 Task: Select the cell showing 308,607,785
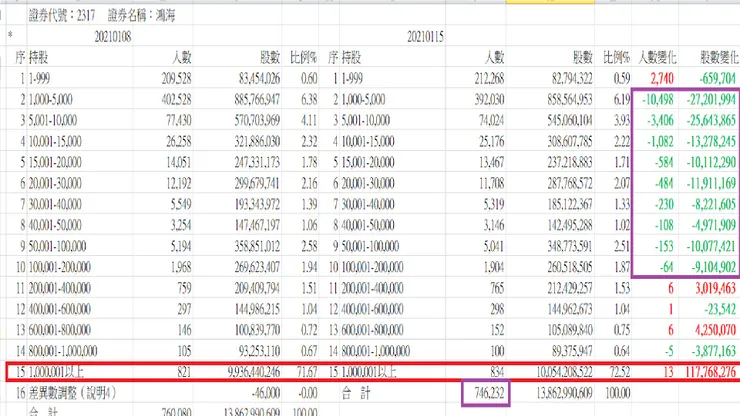click(570, 142)
